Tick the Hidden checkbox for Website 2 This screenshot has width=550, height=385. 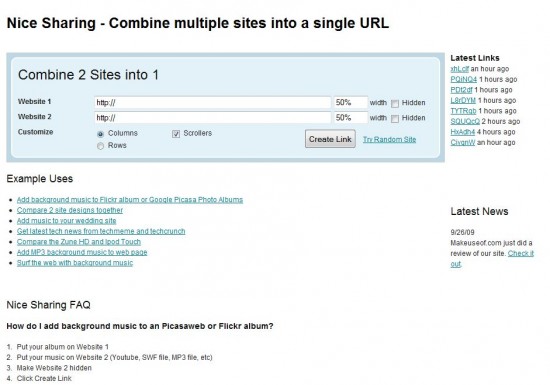click(395, 119)
